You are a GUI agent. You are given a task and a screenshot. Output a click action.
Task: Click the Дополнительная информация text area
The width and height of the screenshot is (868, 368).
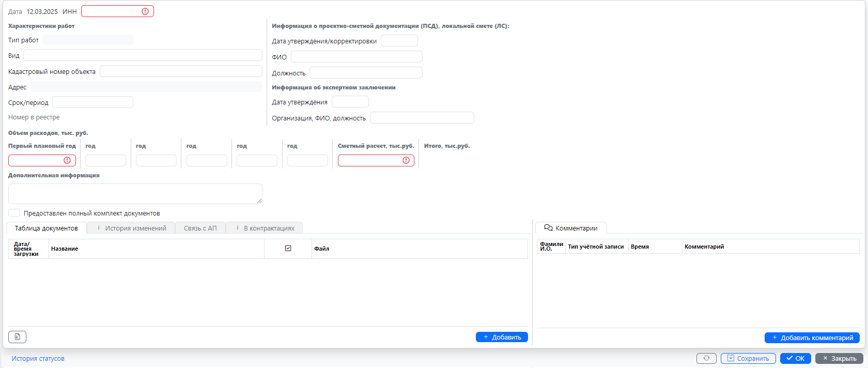(x=135, y=194)
